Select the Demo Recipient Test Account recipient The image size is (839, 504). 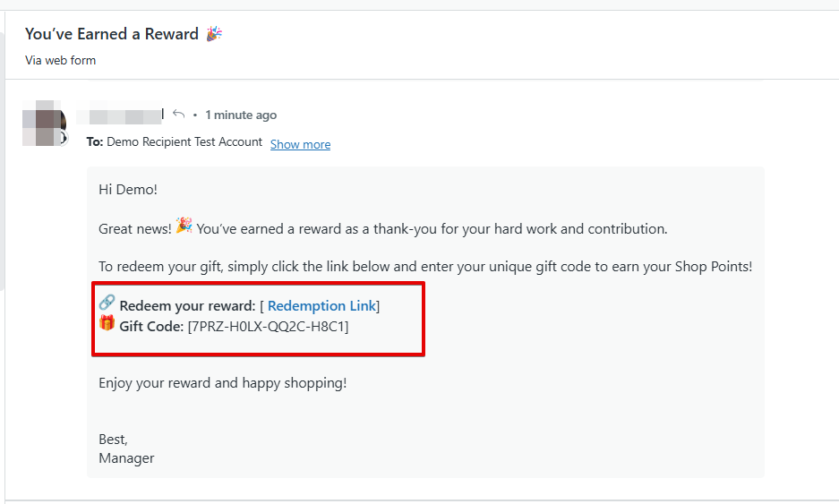tap(184, 142)
